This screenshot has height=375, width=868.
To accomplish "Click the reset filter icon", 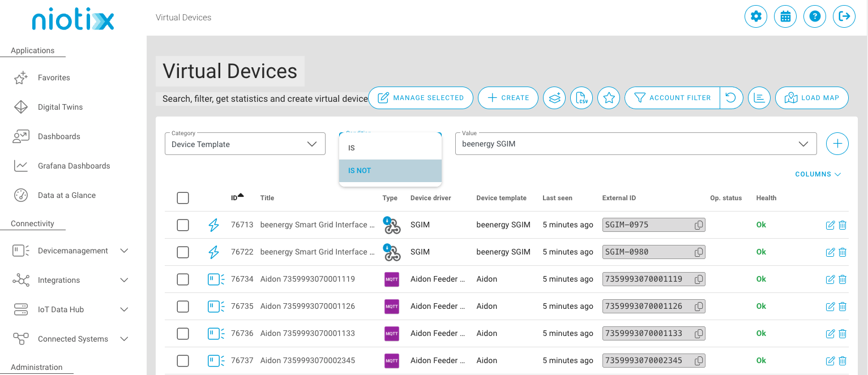I will [731, 98].
